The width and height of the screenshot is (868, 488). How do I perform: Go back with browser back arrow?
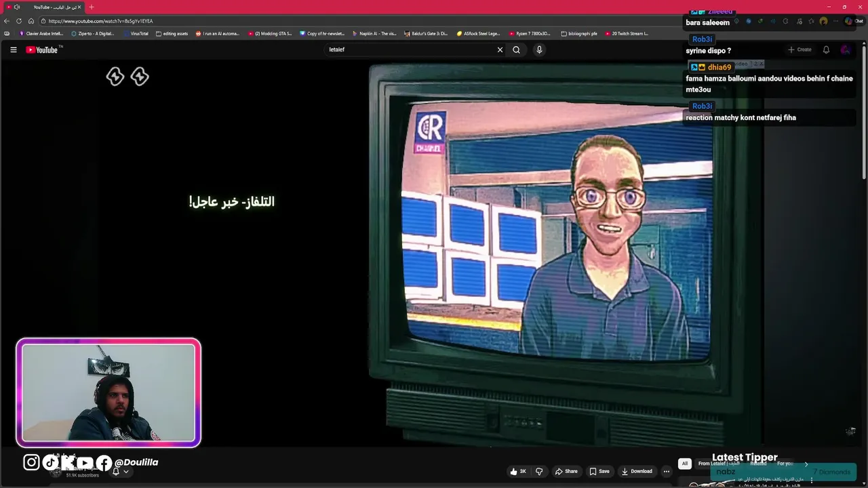7,21
